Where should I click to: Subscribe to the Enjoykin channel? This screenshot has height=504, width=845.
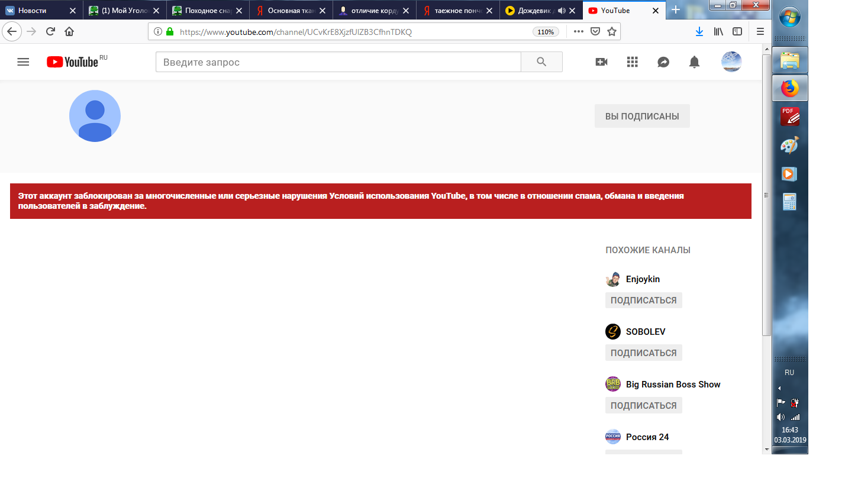643,301
